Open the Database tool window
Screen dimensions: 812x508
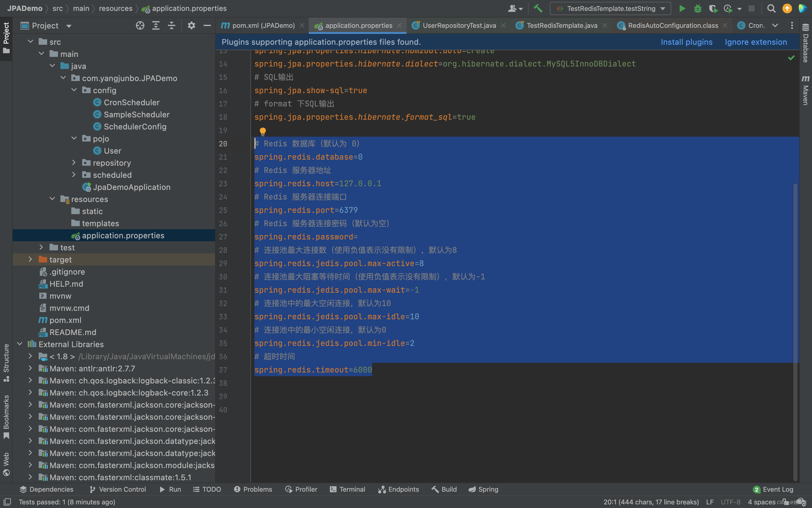point(805,43)
